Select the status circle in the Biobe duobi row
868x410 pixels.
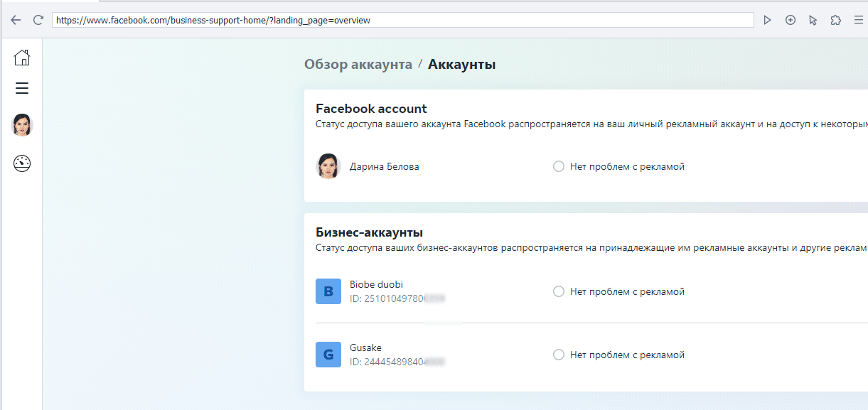click(559, 291)
